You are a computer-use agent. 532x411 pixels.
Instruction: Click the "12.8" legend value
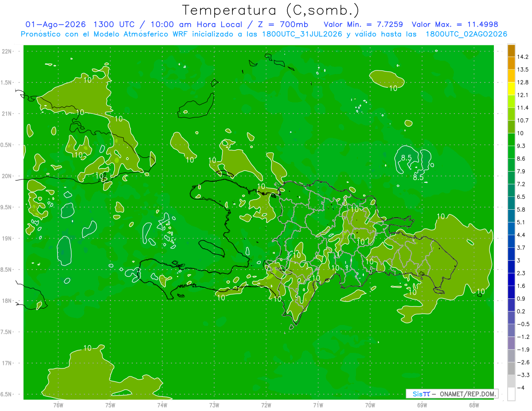(x=523, y=82)
